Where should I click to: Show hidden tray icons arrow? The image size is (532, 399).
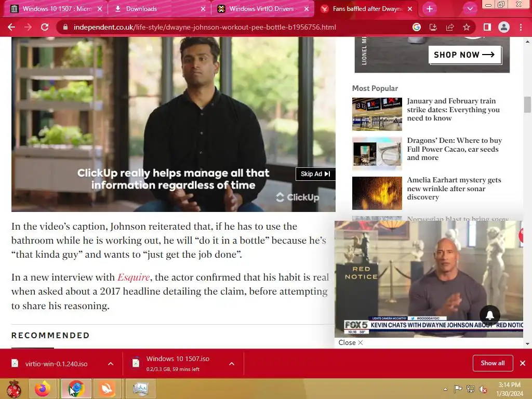point(445,389)
